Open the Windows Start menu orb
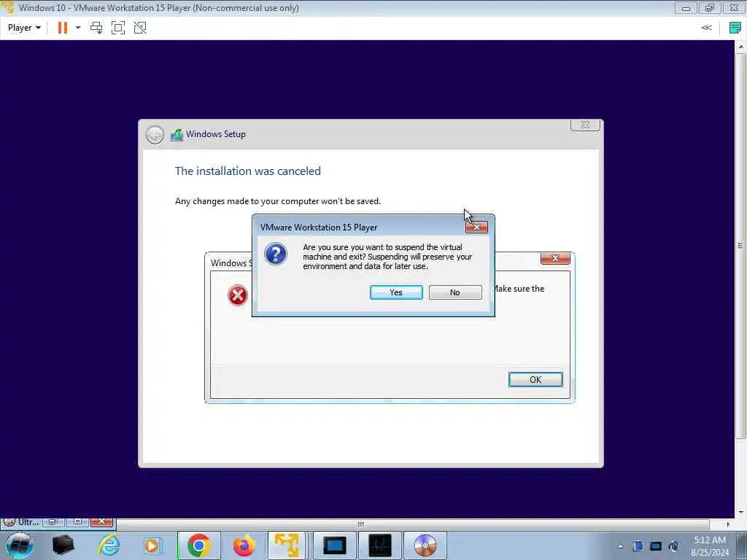The width and height of the screenshot is (747, 560). pos(19,545)
